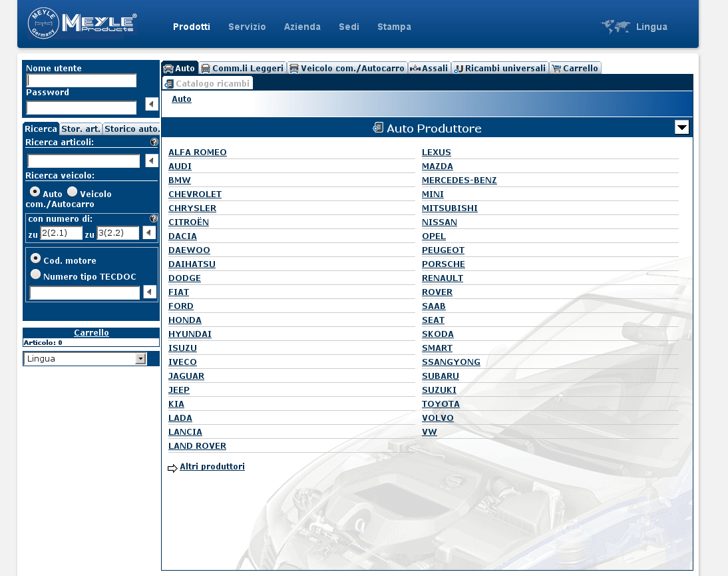Select the Auto radio button
Viewport: 728px width, 576px height.
[x=35, y=191]
